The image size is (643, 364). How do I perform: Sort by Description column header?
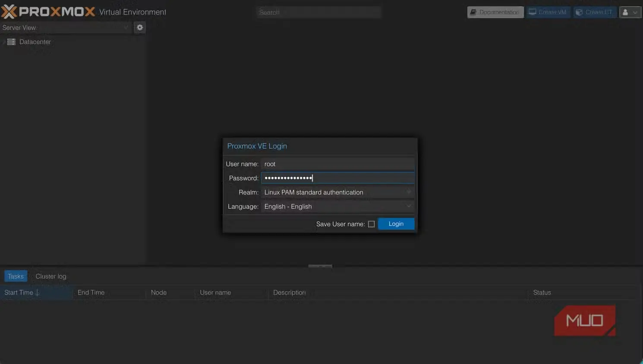(398, 292)
